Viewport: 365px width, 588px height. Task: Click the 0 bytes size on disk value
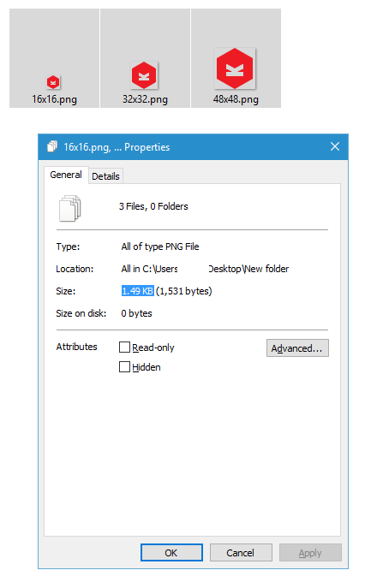(137, 313)
